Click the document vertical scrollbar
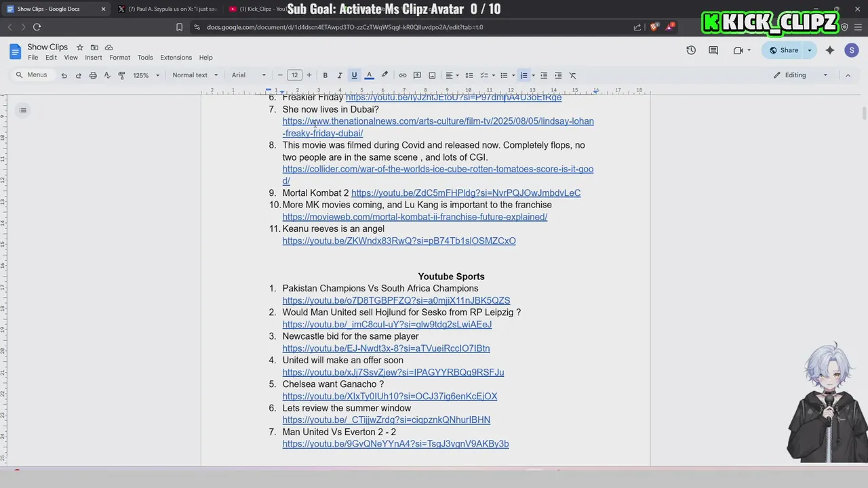868x488 pixels. (x=863, y=114)
